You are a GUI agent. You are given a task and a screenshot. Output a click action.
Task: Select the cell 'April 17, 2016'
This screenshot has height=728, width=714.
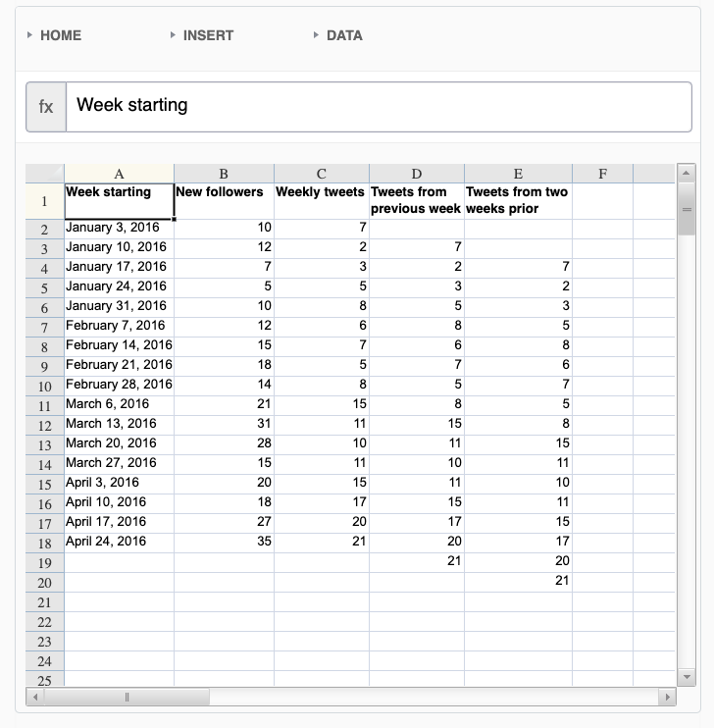pyautogui.click(x=120, y=523)
